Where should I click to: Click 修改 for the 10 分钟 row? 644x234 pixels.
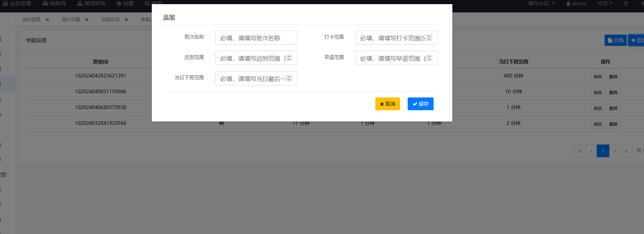(598, 93)
